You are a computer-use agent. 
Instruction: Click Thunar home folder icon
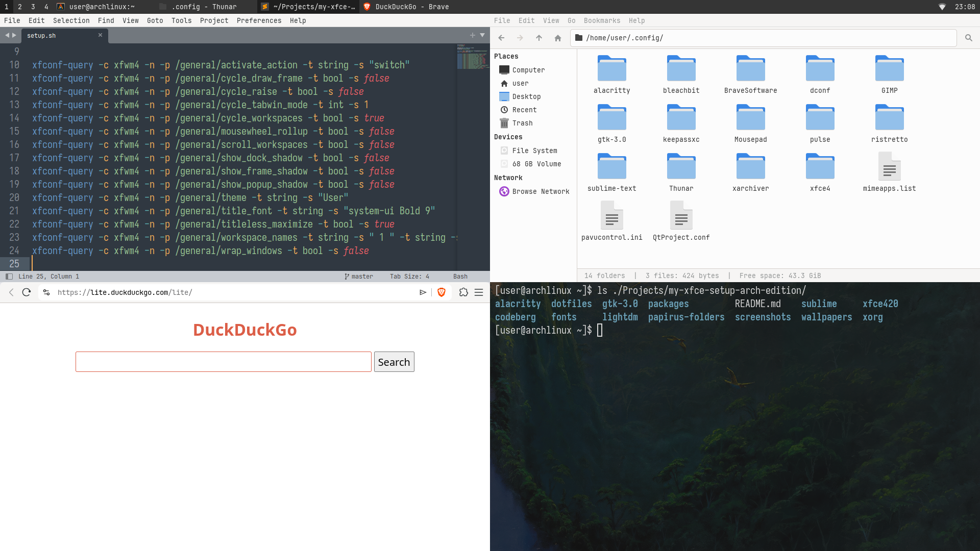pos(558,38)
